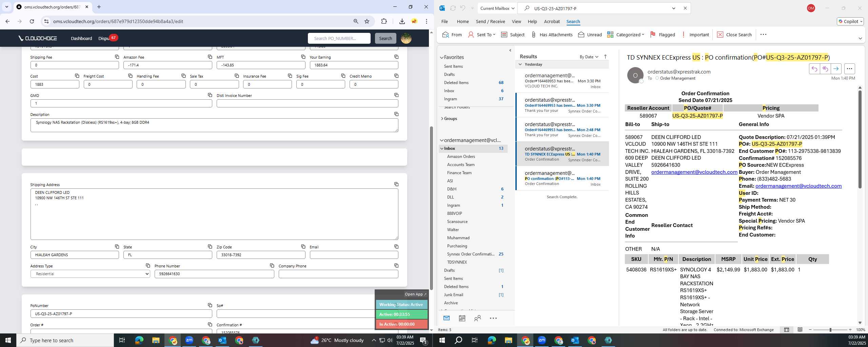The image size is (868, 347).
Task: Collapse the Favorites folder group
Action: (x=442, y=57)
